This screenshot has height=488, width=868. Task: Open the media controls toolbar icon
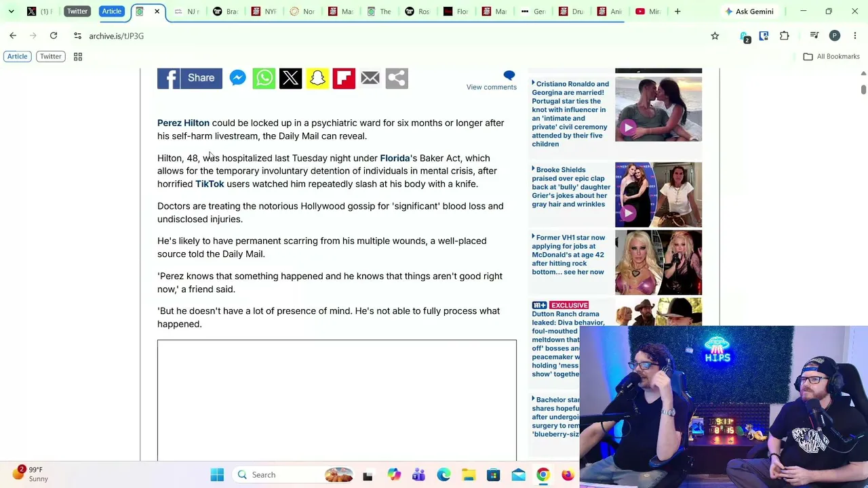(814, 36)
